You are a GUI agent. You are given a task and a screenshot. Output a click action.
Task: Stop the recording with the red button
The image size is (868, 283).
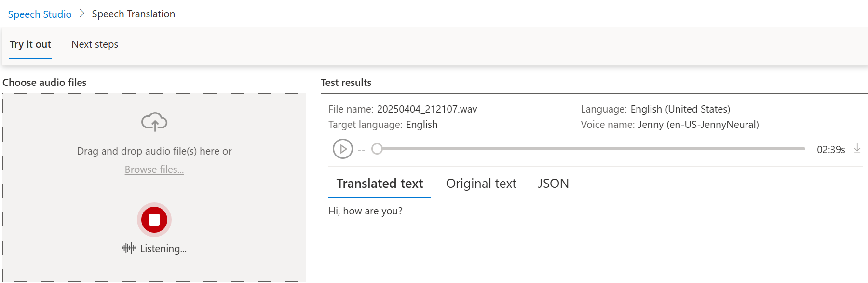(154, 220)
